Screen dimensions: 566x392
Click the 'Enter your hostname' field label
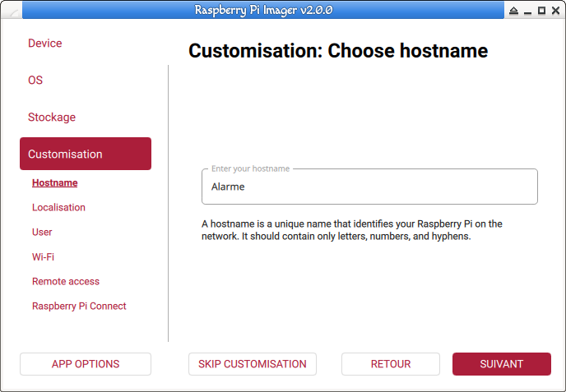(x=251, y=168)
